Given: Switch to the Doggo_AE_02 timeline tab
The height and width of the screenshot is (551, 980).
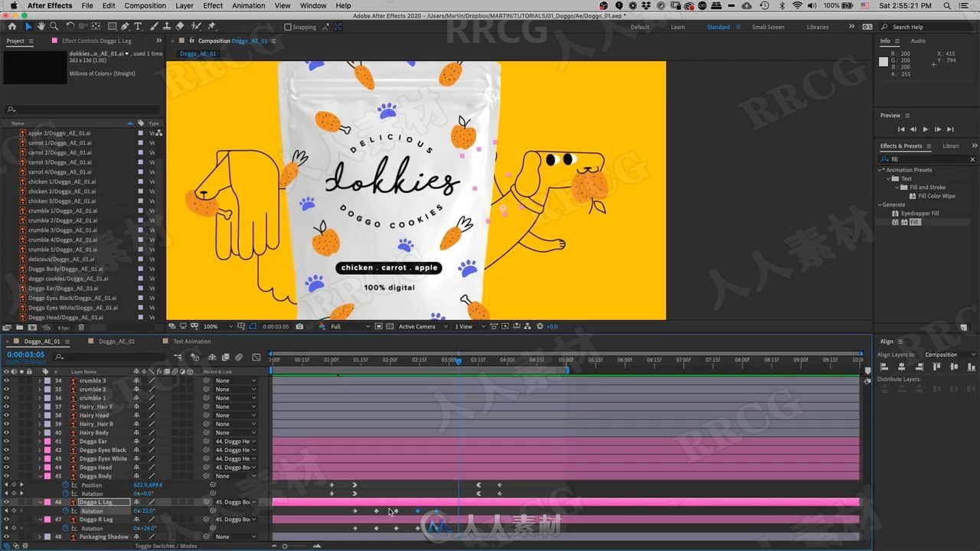Looking at the screenshot, I should [x=116, y=341].
